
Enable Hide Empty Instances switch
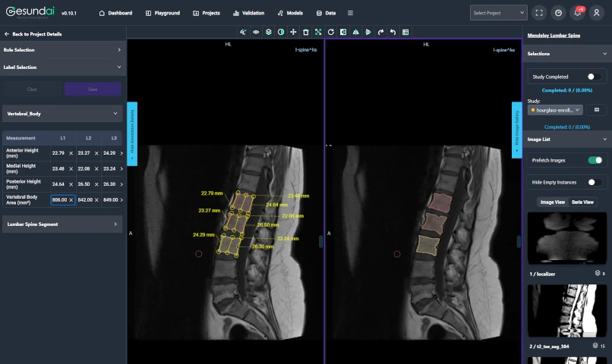(595, 182)
